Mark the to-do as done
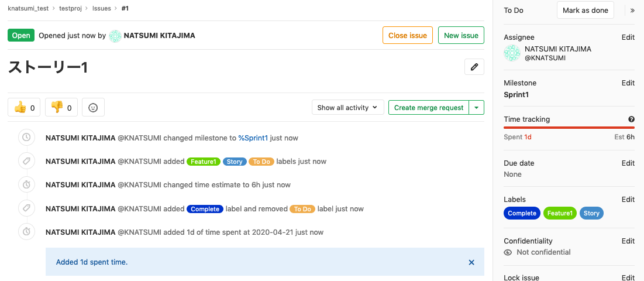 [586, 10]
